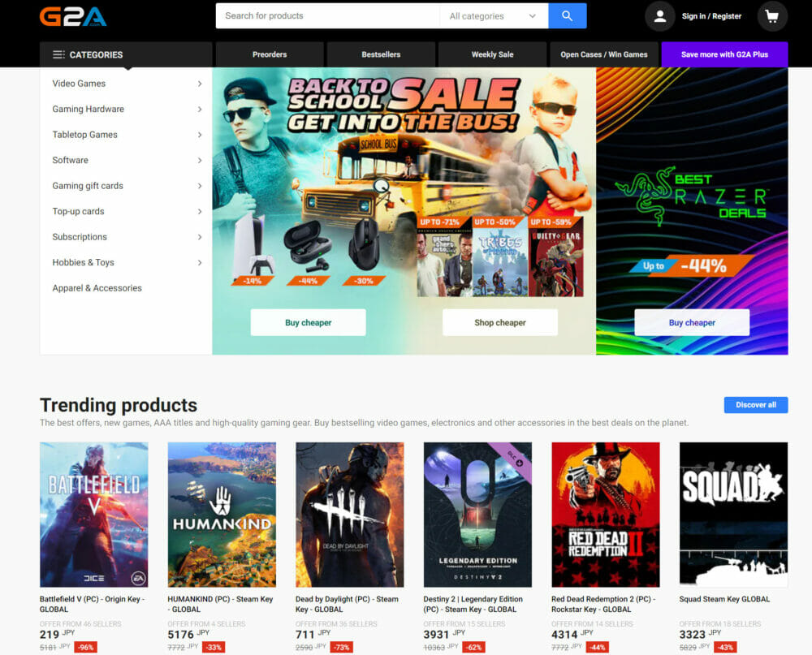Go to the Bestsellers tab
This screenshot has width=812, height=655.
coord(381,54)
